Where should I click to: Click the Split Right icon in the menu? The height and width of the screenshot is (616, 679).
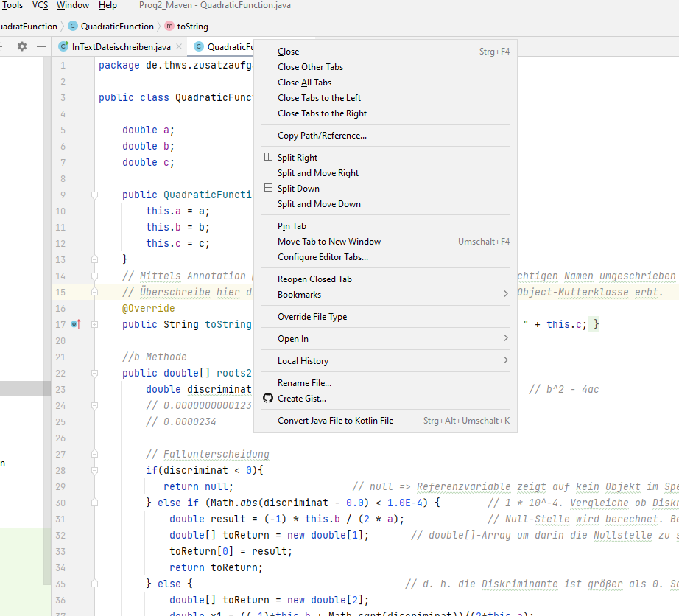[267, 157]
